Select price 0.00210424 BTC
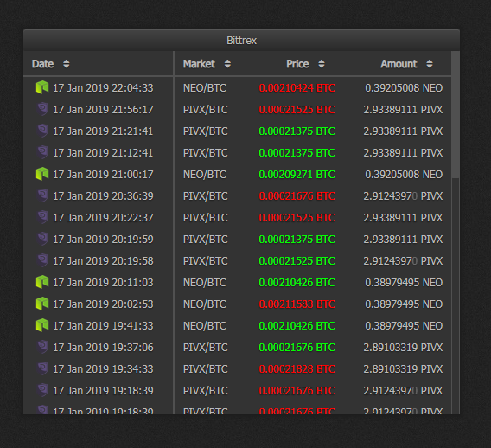The width and height of the screenshot is (491, 448). 297,88
